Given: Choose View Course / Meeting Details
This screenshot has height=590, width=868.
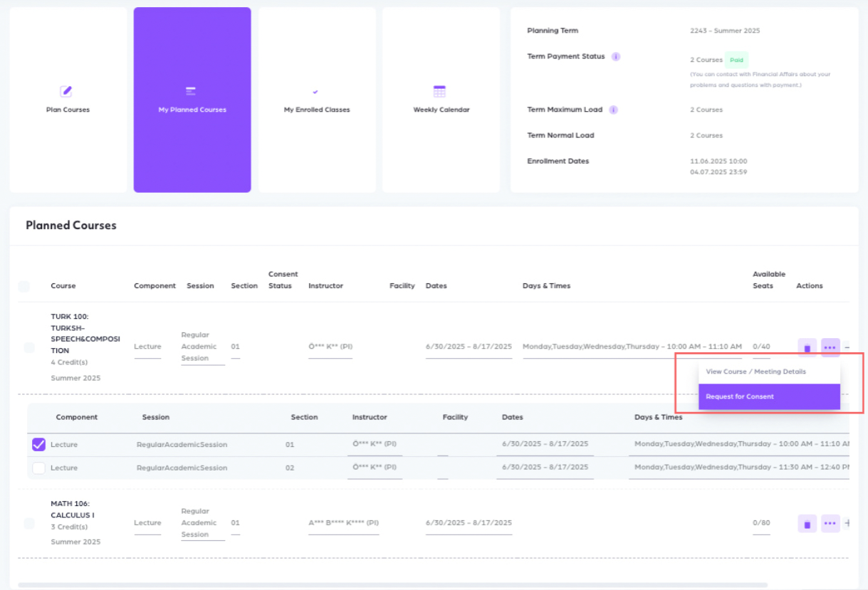Looking at the screenshot, I should 755,372.
